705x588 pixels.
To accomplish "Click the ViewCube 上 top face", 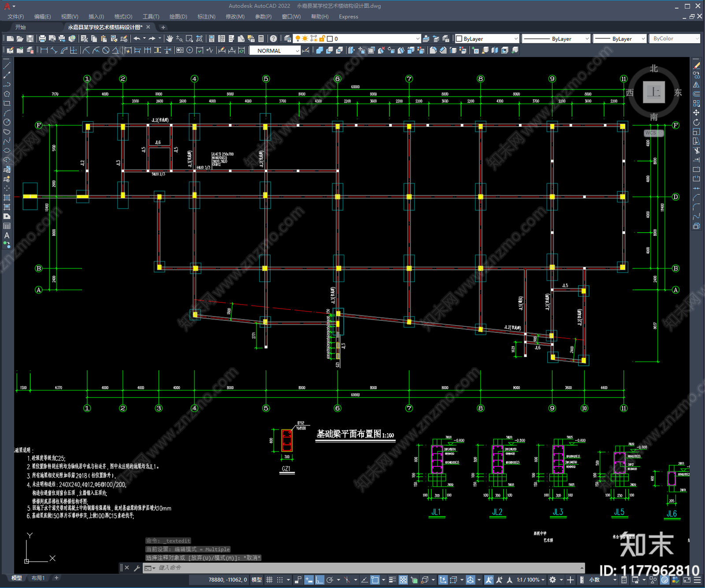I will point(654,92).
